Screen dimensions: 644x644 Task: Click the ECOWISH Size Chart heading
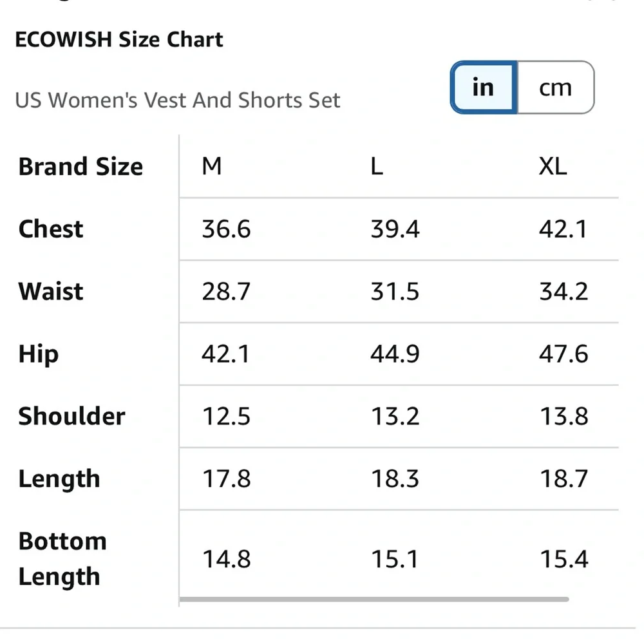pos(119,39)
